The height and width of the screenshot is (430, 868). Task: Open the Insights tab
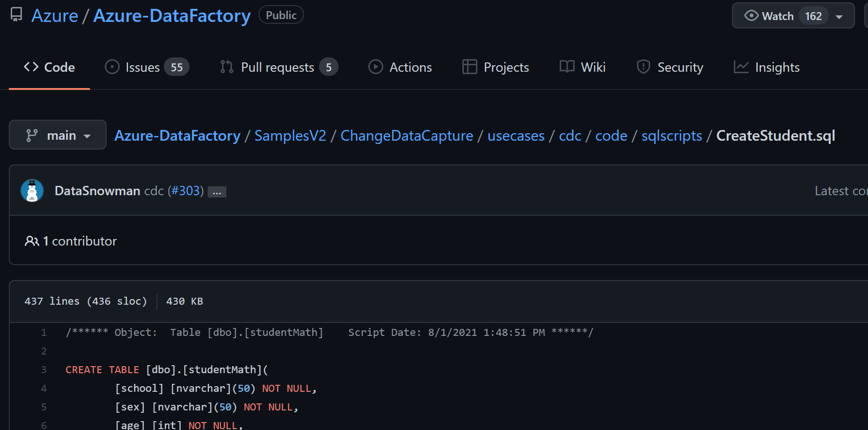(766, 67)
